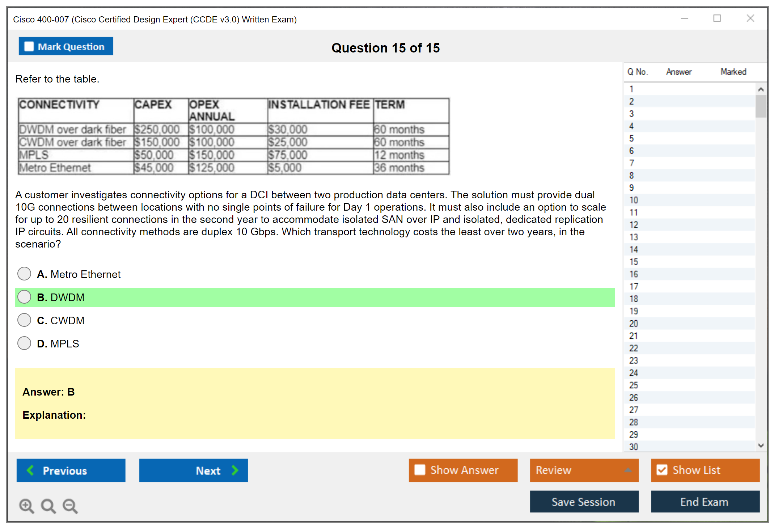The image size is (778, 532).
Task: Click the zoom in magnifier icon
Action: [x=26, y=506]
